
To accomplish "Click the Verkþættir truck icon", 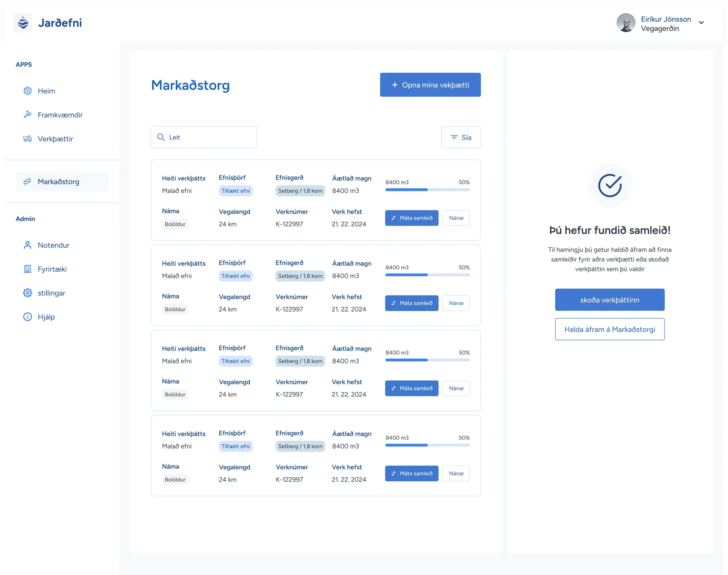I will pos(27,139).
